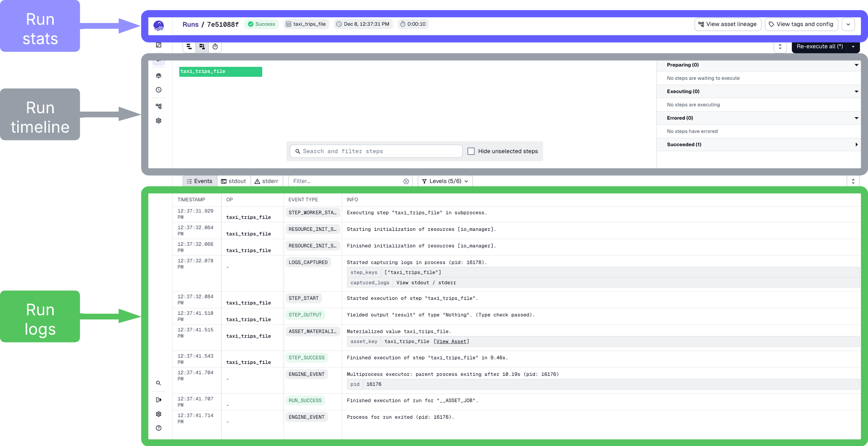
Task: Click the Search and filter steps input field
Action: (x=375, y=151)
